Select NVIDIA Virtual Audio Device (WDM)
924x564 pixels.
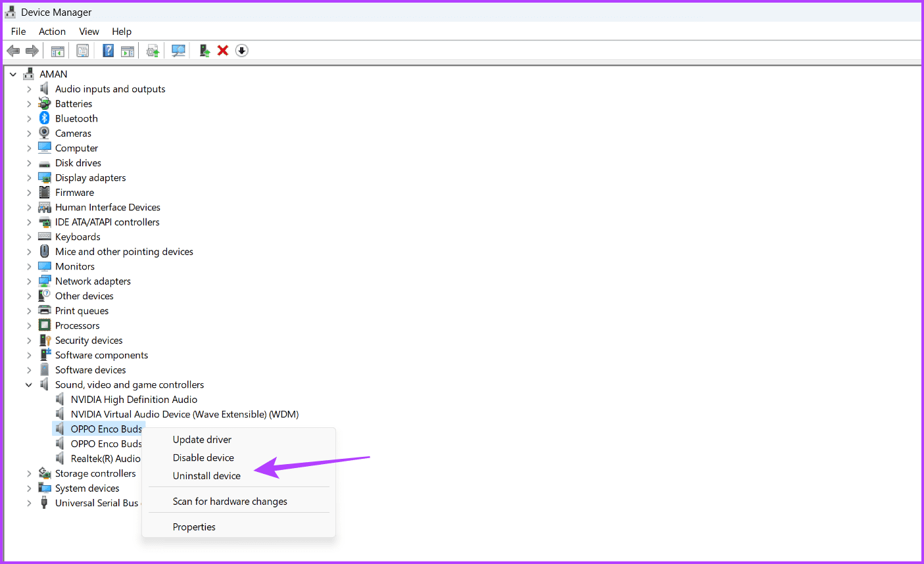185,414
